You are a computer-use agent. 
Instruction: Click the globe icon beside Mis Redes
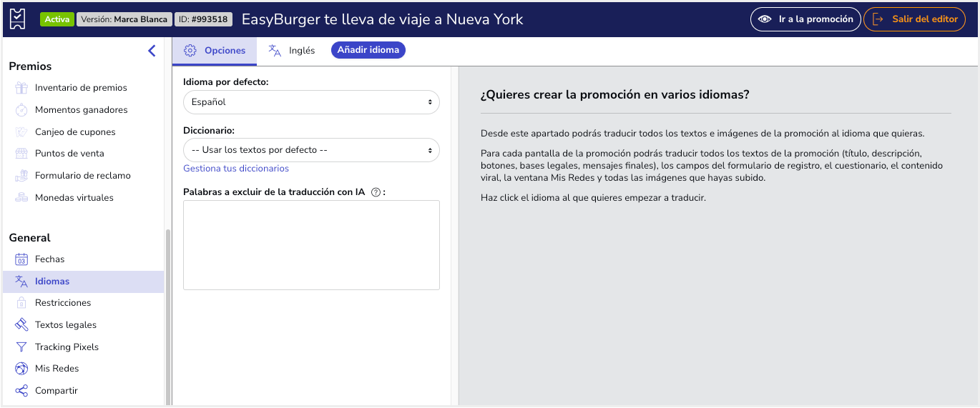click(x=21, y=369)
